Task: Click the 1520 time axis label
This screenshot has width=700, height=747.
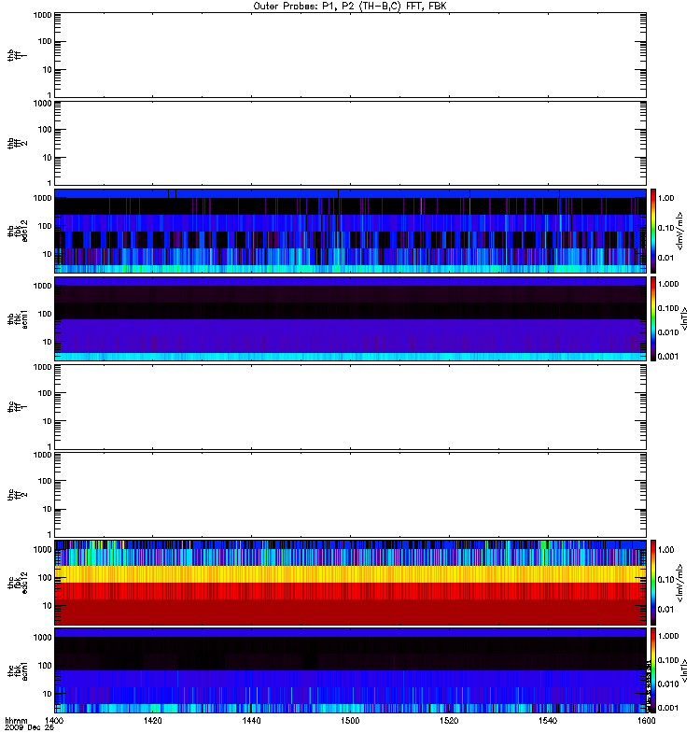Action: pos(449,720)
